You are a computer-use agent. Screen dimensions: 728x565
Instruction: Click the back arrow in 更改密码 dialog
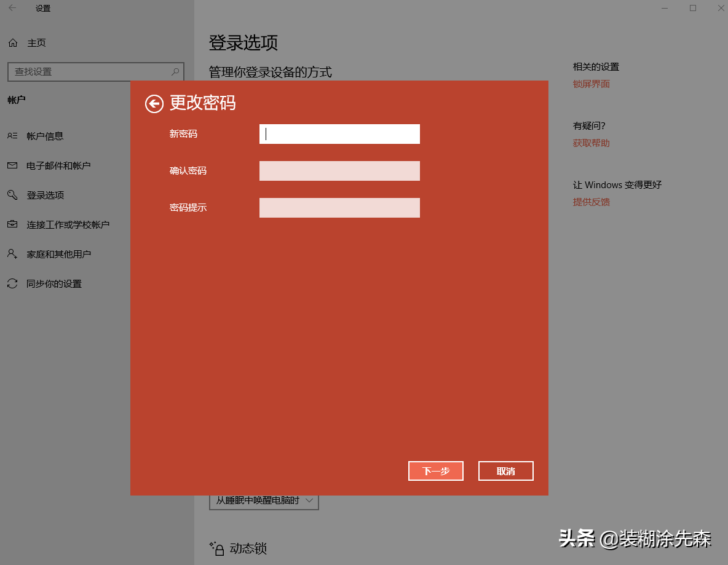coord(154,105)
